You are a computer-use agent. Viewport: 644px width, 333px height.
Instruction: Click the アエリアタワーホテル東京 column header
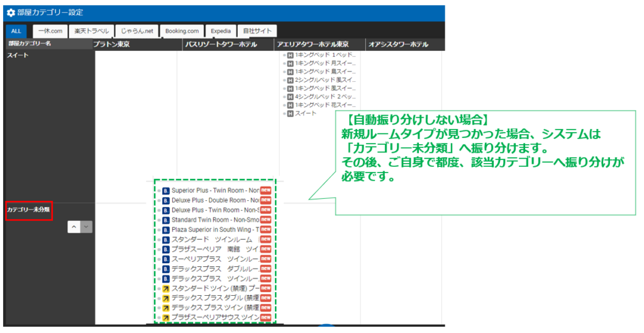coord(312,45)
